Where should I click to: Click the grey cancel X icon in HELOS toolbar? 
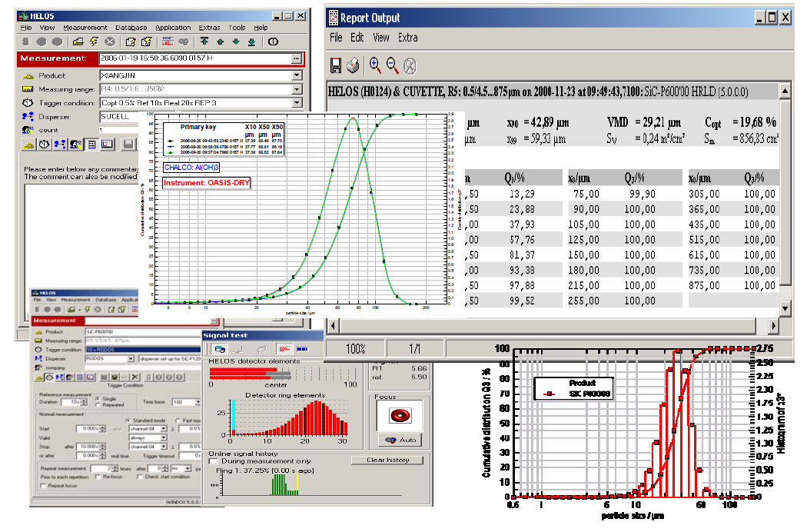[110, 42]
